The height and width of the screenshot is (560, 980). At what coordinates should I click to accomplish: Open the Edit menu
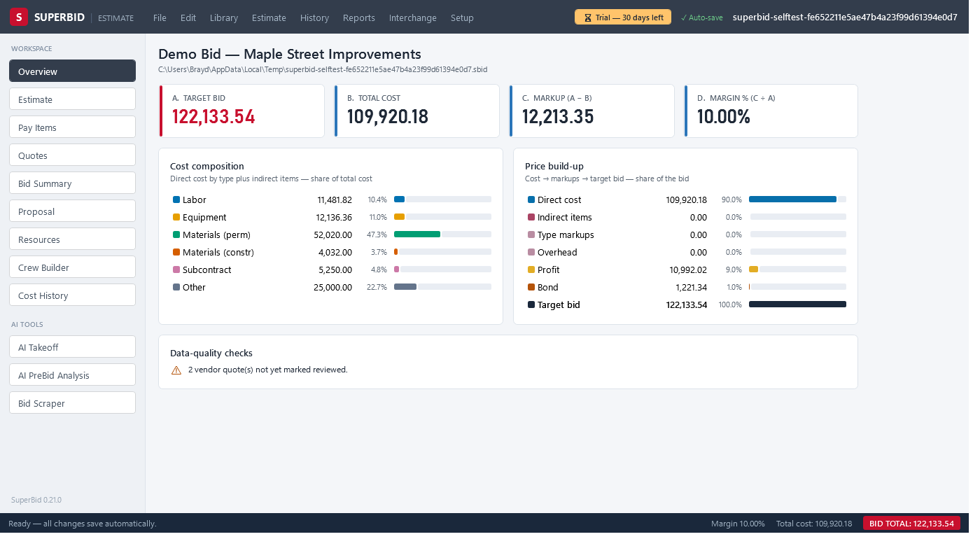[x=188, y=17]
